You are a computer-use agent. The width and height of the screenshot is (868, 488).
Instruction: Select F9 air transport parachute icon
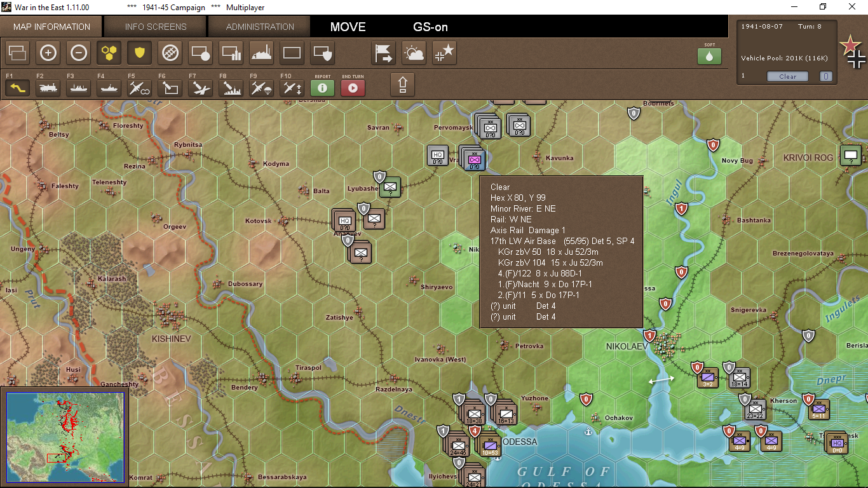[x=262, y=88]
